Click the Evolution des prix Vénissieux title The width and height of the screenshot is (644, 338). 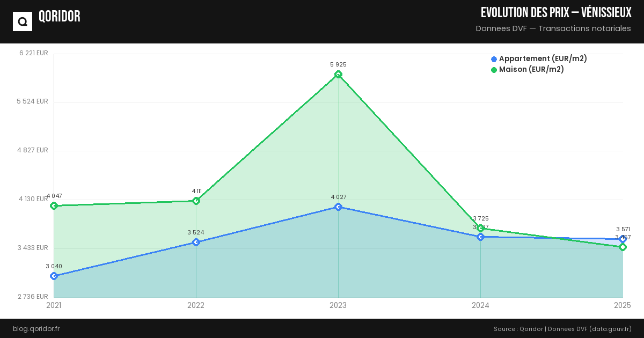click(x=556, y=13)
